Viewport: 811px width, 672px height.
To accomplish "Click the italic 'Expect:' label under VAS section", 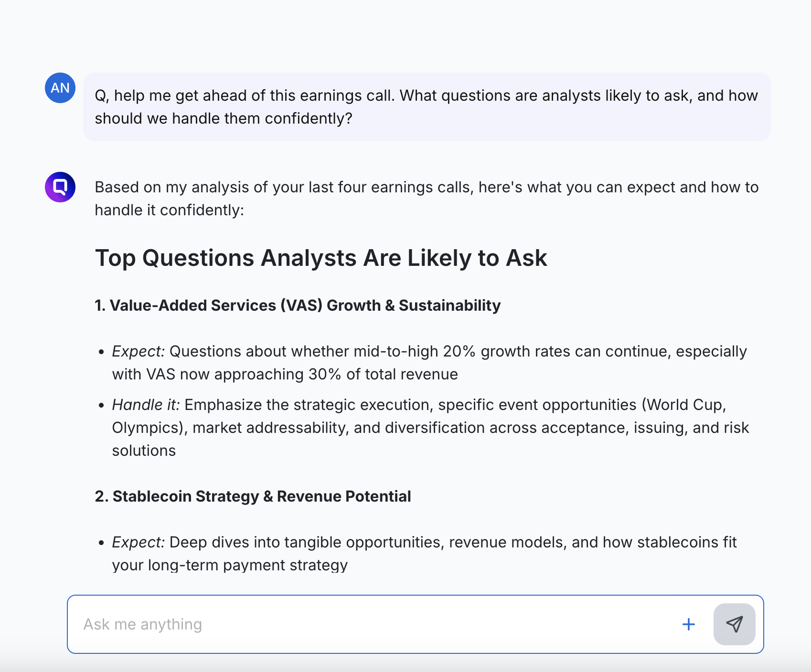I will pyautogui.click(x=138, y=351).
